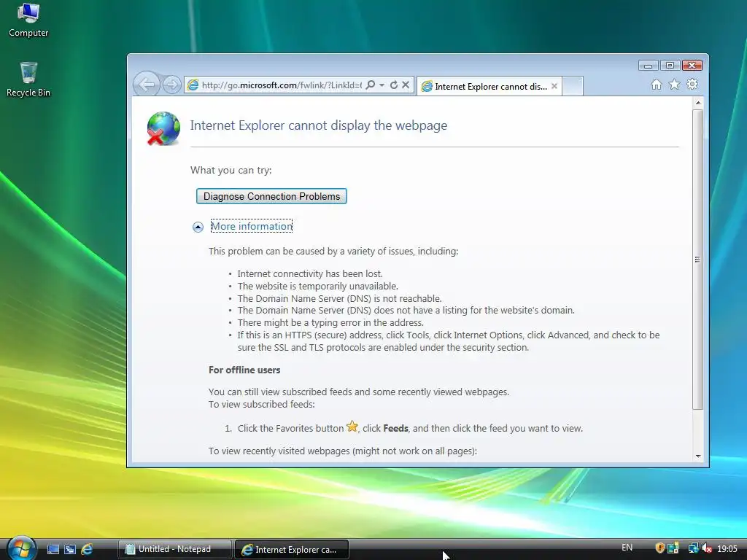747x560 pixels.
Task: Click the IE page icon in address bar
Action: (193, 85)
